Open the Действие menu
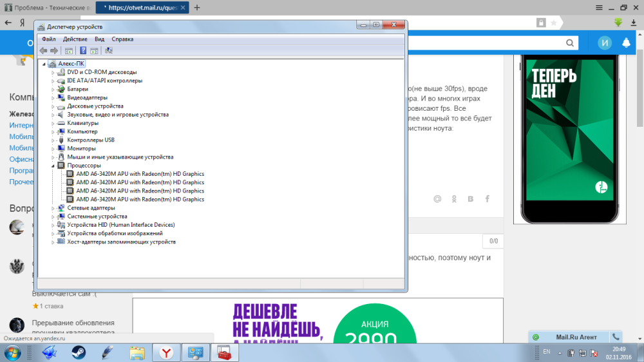This screenshot has height=362, width=644. [75, 39]
